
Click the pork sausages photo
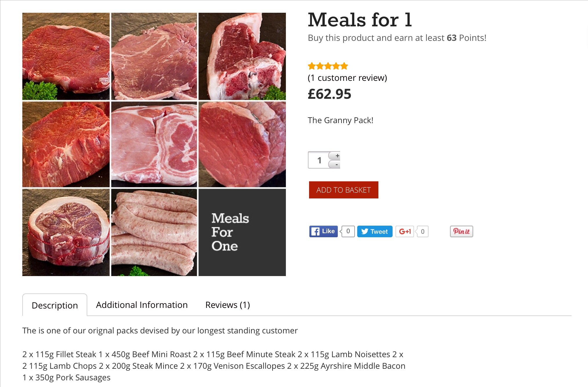(x=154, y=232)
